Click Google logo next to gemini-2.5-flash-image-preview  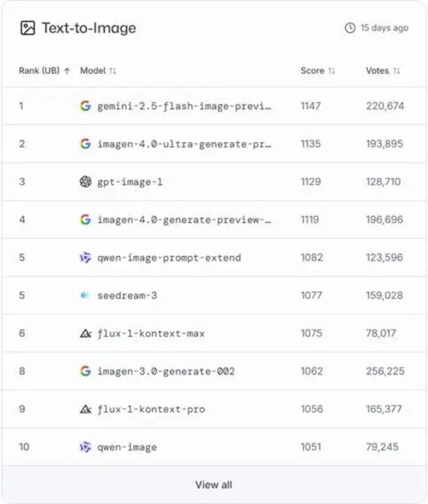[x=85, y=106]
